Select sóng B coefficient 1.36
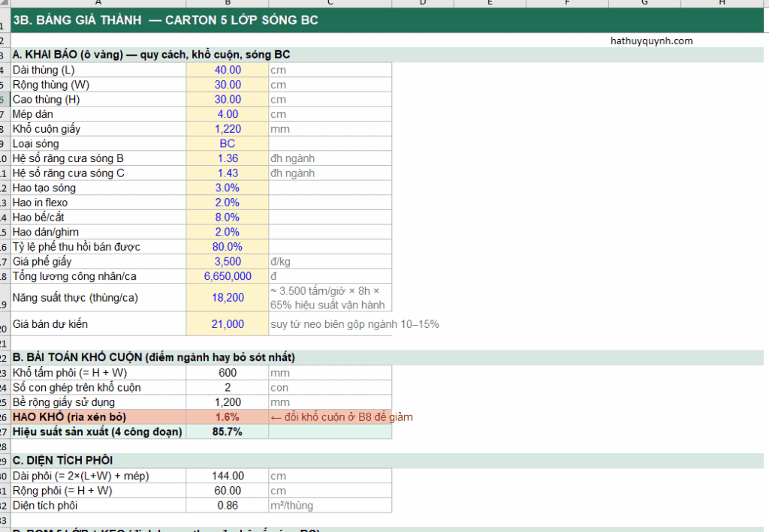The height and width of the screenshot is (532, 769). click(x=228, y=158)
